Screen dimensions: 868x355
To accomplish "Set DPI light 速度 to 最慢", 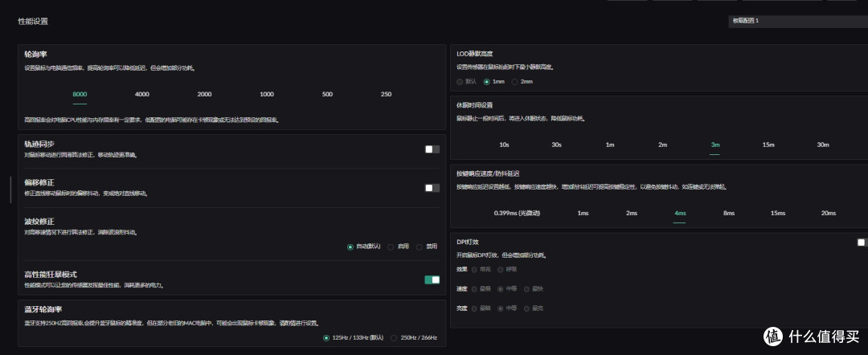I will point(481,288).
